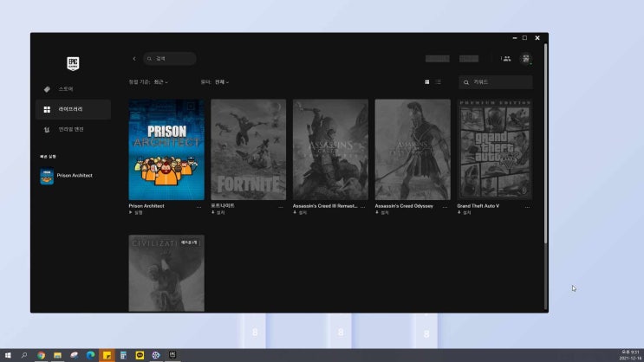Select Assassin's Creed Odyssey cover thumbnail
The height and width of the screenshot is (362, 644).
point(412,149)
